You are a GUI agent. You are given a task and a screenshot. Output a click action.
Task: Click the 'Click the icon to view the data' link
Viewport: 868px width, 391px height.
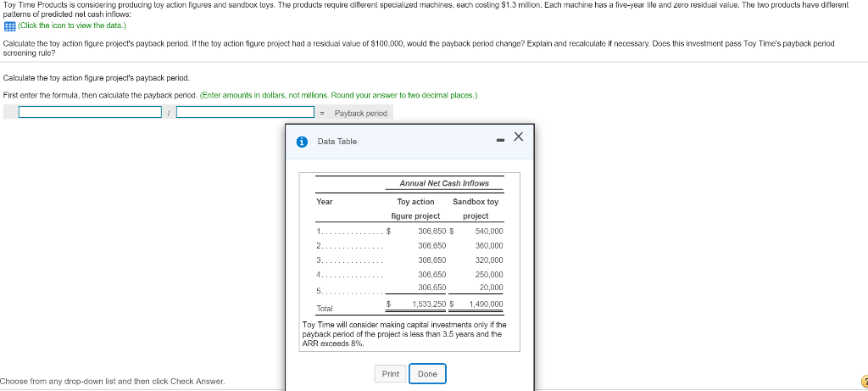[72, 26]
